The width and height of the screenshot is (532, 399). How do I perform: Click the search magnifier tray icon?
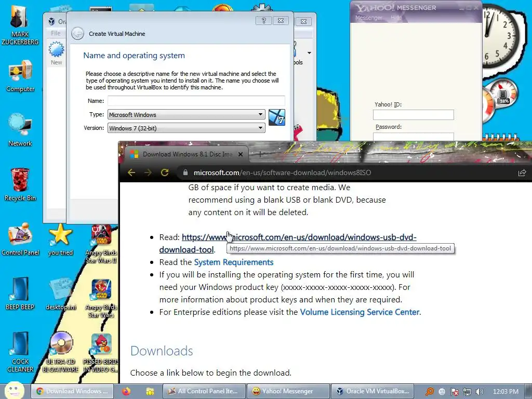point(430,392)
